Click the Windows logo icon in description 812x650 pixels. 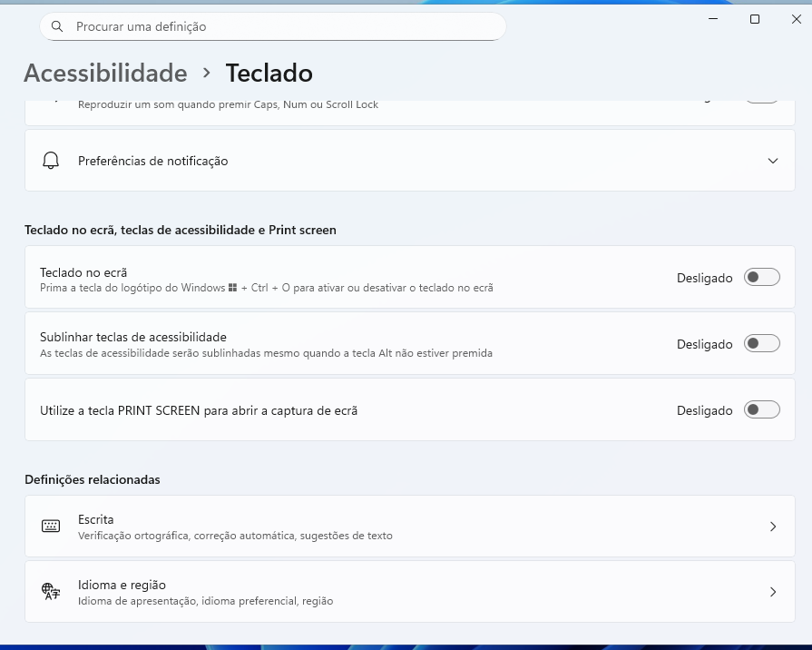pyautogui.click(x=233, y=288)
